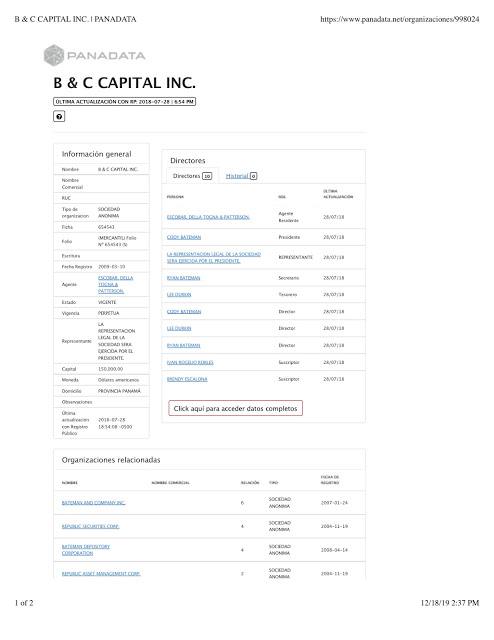This screenshot has width=494, height=640.
Task: Open Lee Durkin in the Tesorero row
Action: pyautogui.click(x=179, y=295)
